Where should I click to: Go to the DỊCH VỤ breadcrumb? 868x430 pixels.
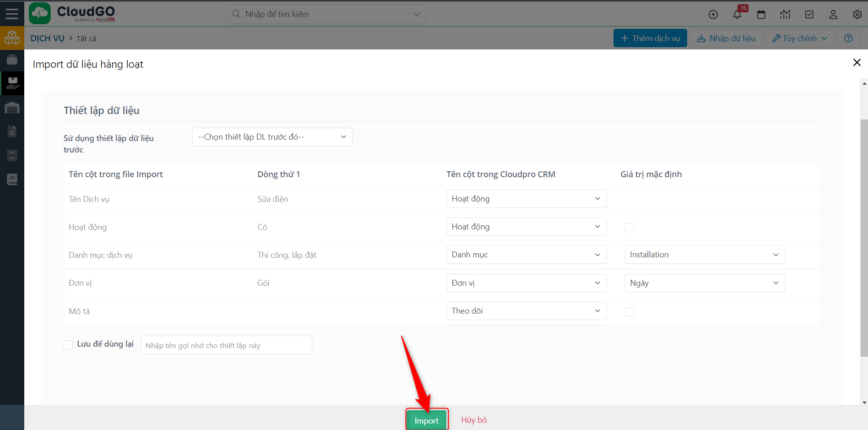pos(48,38)
